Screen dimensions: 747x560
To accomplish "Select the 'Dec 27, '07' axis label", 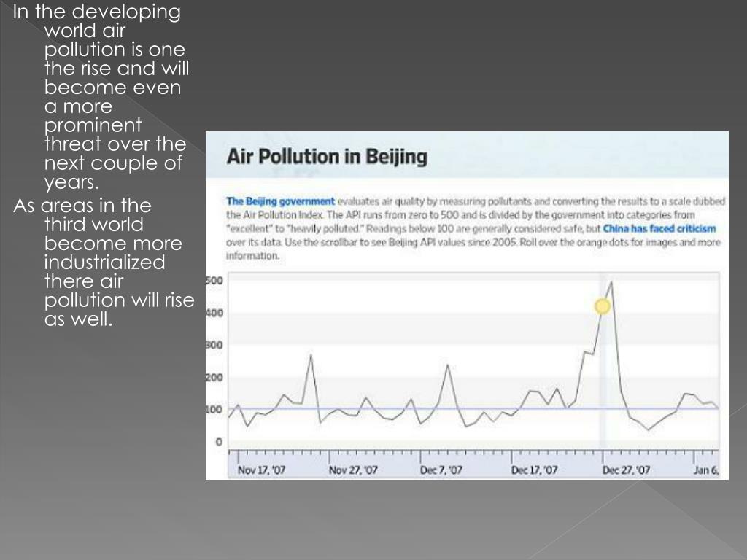I will 626,470.
